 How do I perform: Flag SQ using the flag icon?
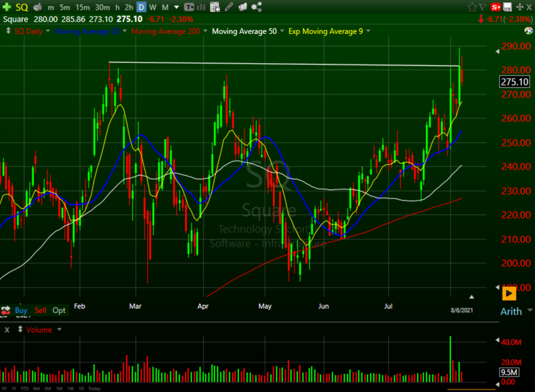[482, 7]
